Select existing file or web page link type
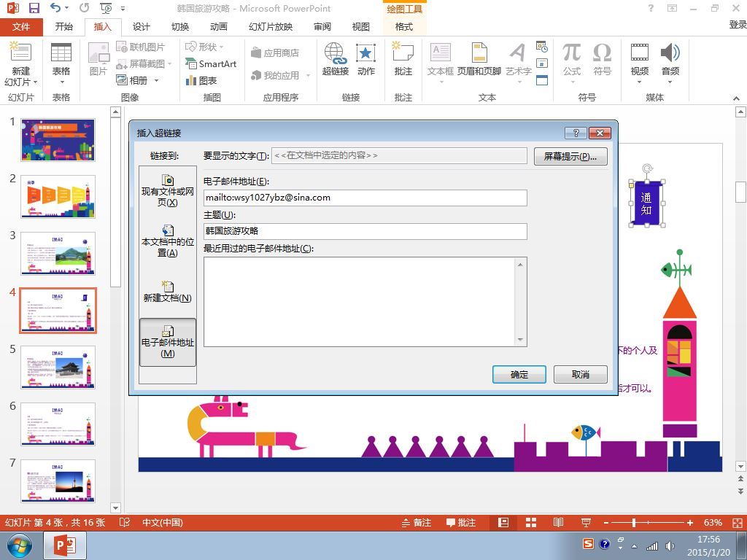This screenshot has height=560, width=747. (x=168, y=190)
